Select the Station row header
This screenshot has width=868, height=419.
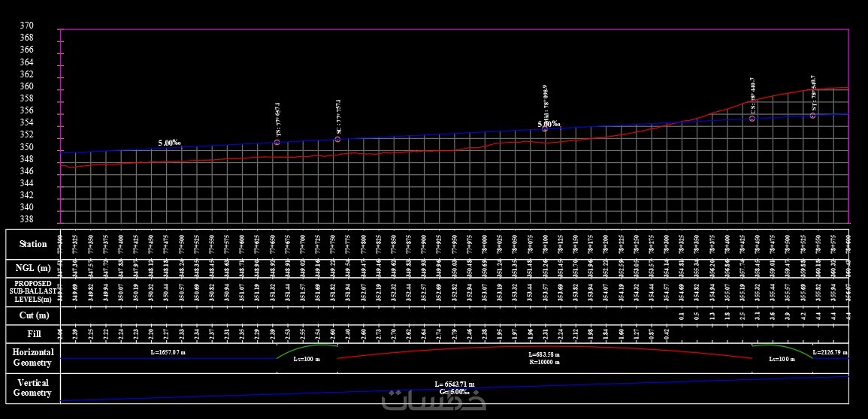33,244
